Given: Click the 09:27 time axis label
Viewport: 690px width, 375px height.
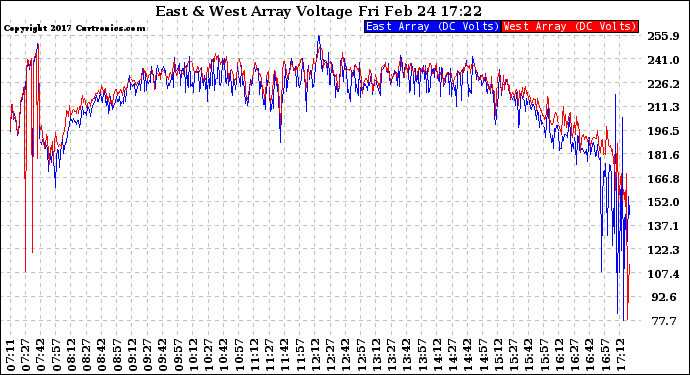Looking at the screenshot, I should coord(148,355).
